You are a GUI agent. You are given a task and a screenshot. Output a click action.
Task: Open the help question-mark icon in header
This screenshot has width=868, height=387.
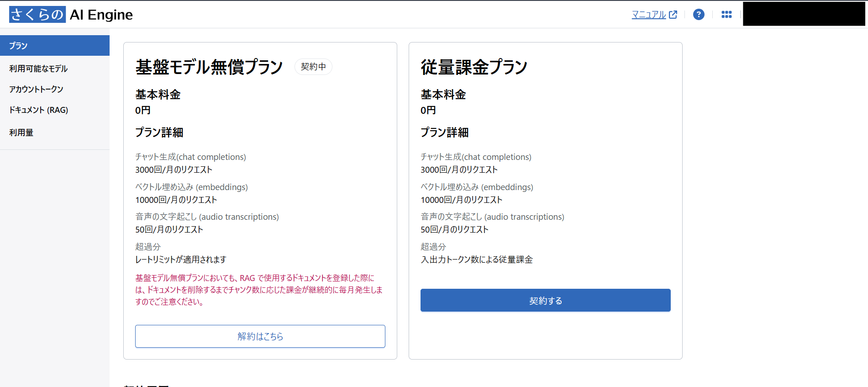coord(699,14)
